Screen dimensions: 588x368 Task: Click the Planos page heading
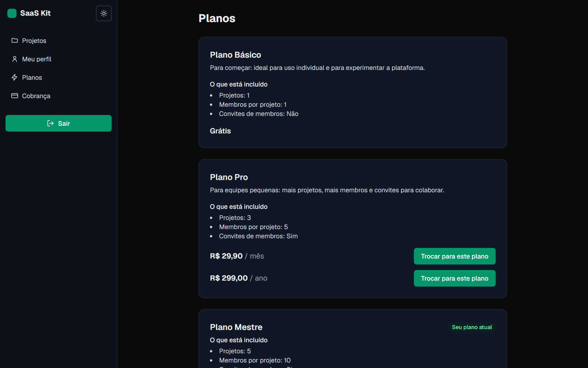coord(217,18)
